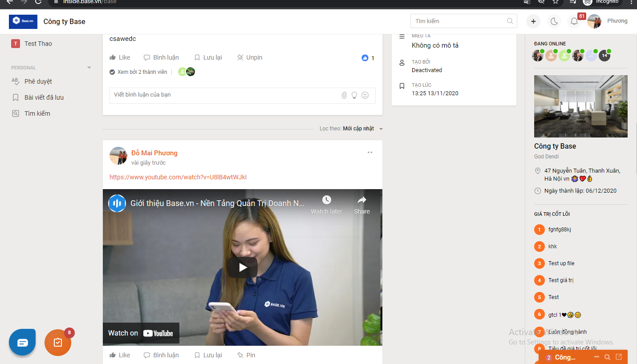
Task: Click Đỗ Mai Phương post avatar
Action: [118, 156]
